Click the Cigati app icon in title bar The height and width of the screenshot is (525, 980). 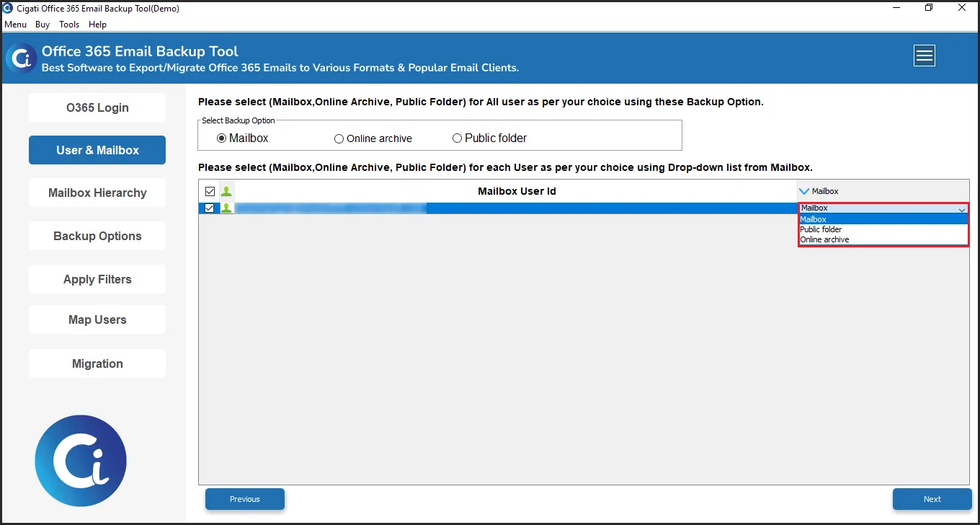tap(8, 9)
